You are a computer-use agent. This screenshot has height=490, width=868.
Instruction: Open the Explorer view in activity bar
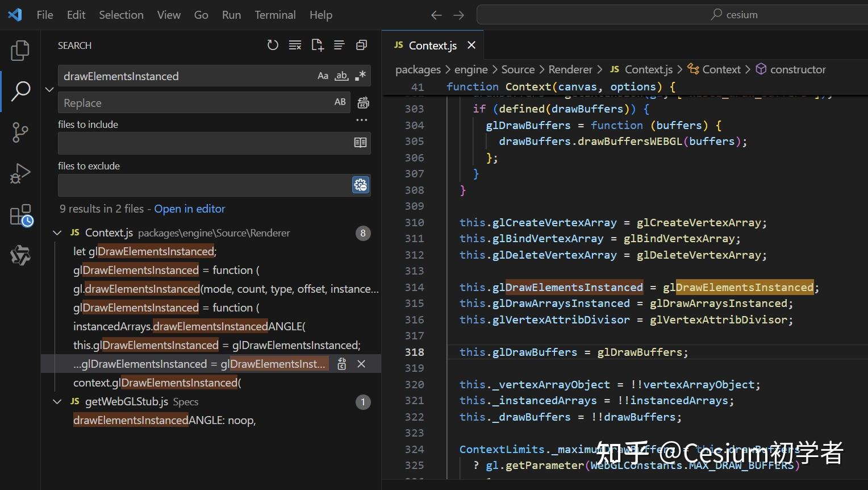tap(20, 51)
